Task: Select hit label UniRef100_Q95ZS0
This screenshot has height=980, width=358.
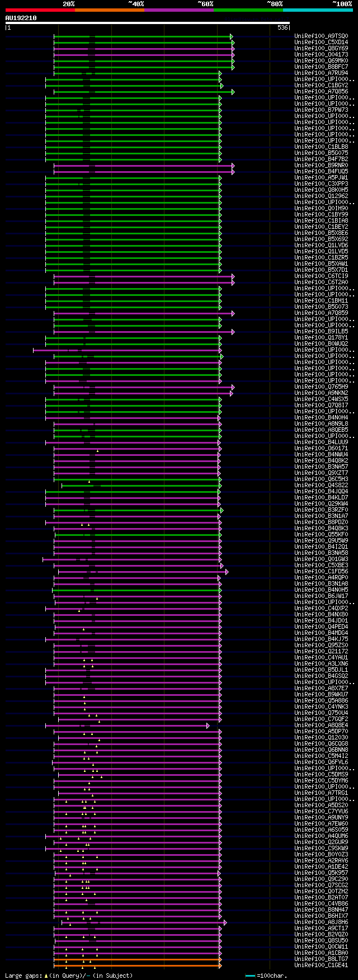Action: coord(321,646)
